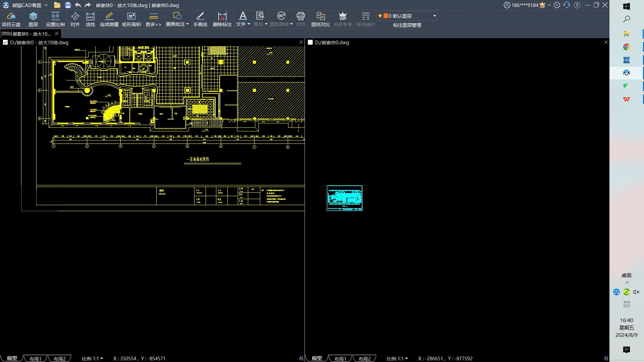Screen dimensions: 644x362
Task: Click the 桌面 desktop toolbar label
Action: point(626,276)
